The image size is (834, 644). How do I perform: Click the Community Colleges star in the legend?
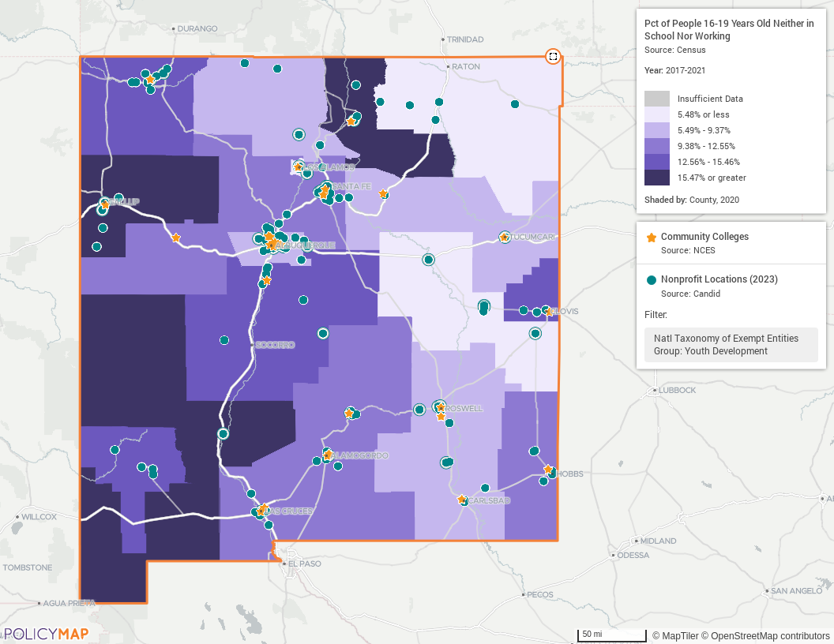click(651, 238)
